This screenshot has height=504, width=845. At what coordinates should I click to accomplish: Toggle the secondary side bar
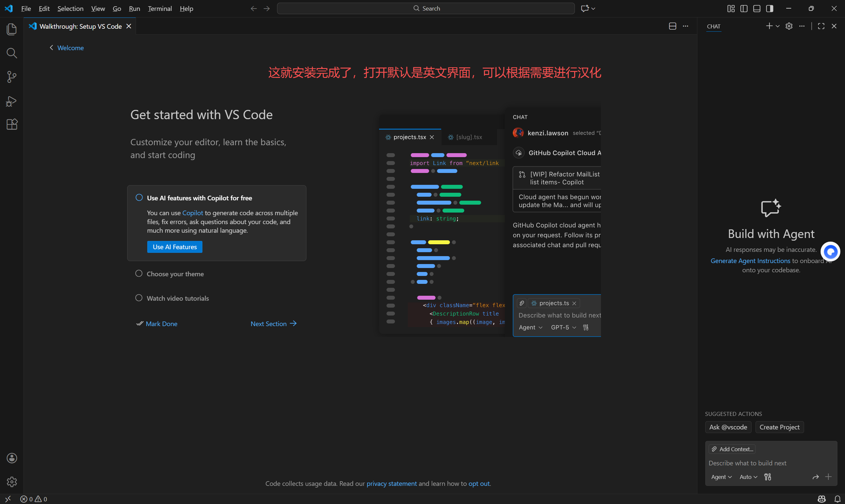coord(770,9)
